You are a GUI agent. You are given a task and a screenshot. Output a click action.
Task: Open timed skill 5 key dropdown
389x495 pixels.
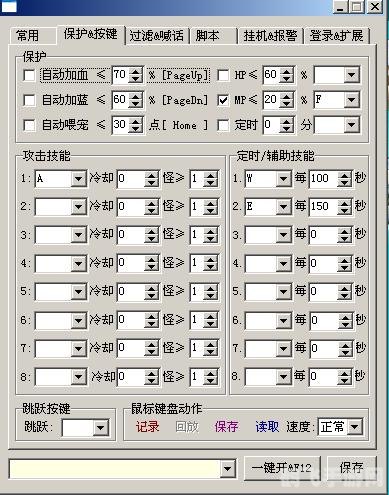(x=284, y=292)
